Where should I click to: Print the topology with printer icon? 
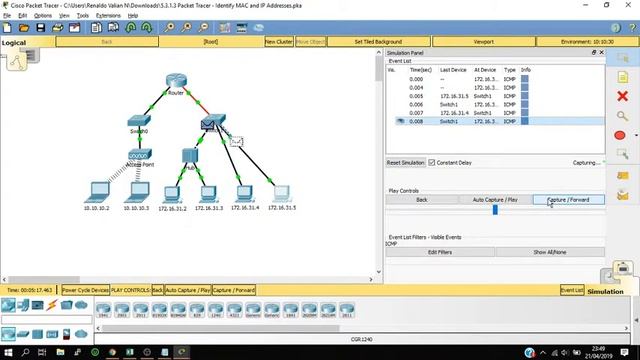(58, 28)
